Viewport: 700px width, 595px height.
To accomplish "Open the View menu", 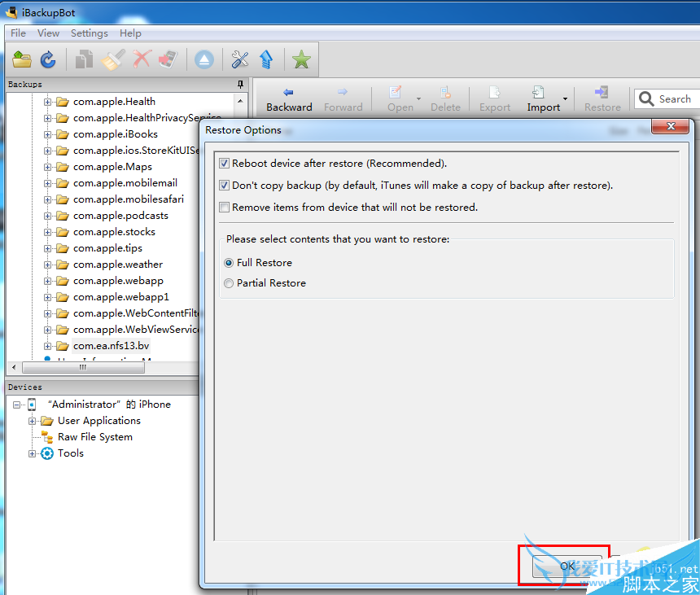I will click(x=48, y=33).
